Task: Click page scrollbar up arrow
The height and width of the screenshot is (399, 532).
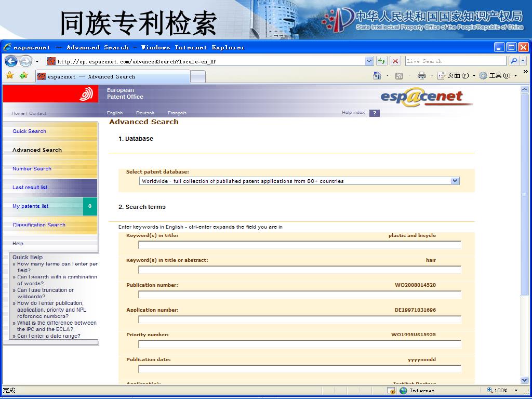Action: tap(524, 89)
